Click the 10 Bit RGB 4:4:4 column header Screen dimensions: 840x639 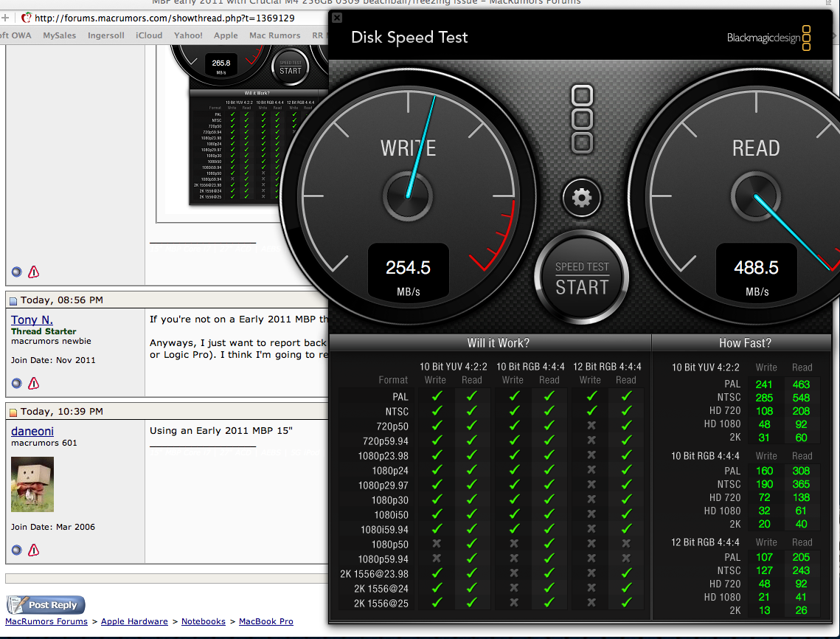pos(530,367)
